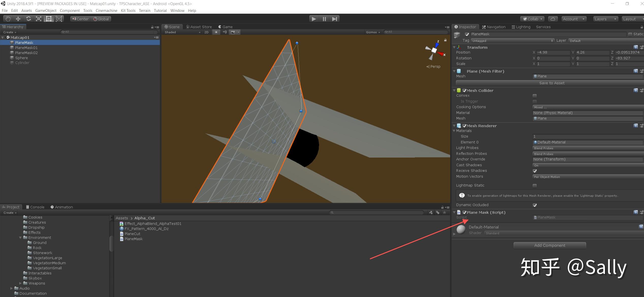
Task: Collapse the Environment folder in Project
Action: tap(20, 238)
